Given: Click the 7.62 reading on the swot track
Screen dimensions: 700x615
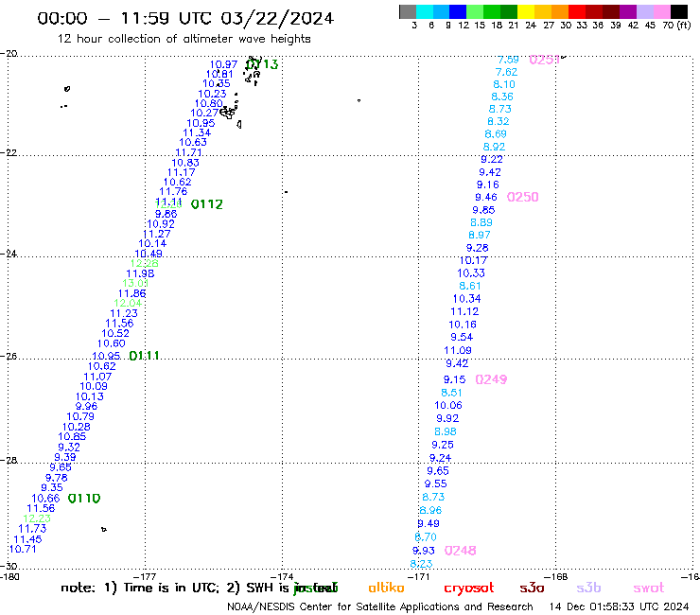Looking at the screenshot, I should (x=506, y=72).
